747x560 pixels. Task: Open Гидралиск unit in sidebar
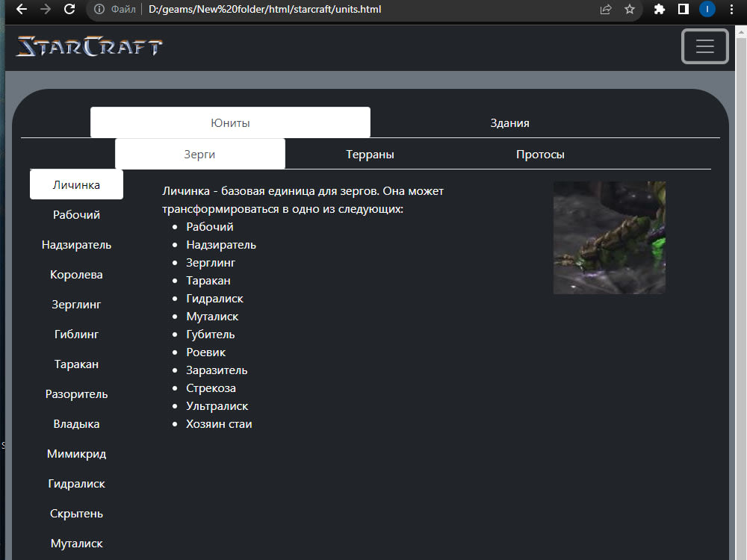[x=76, y=484]
